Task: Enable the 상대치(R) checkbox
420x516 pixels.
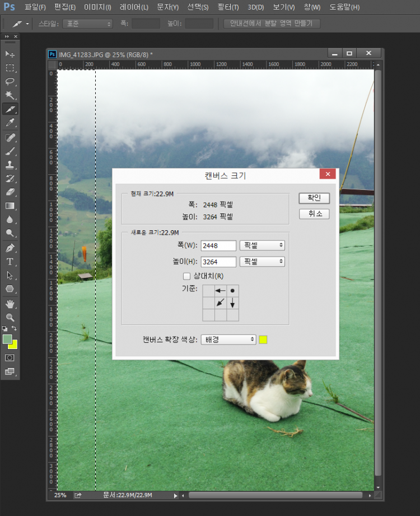Action: 187,276
